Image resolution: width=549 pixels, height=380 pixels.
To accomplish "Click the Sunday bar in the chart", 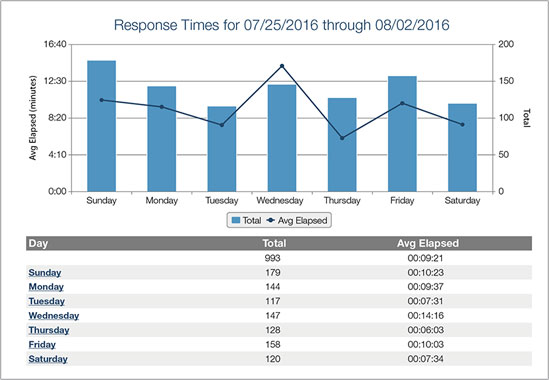I will pyautogui.click(x=102, y=126).
